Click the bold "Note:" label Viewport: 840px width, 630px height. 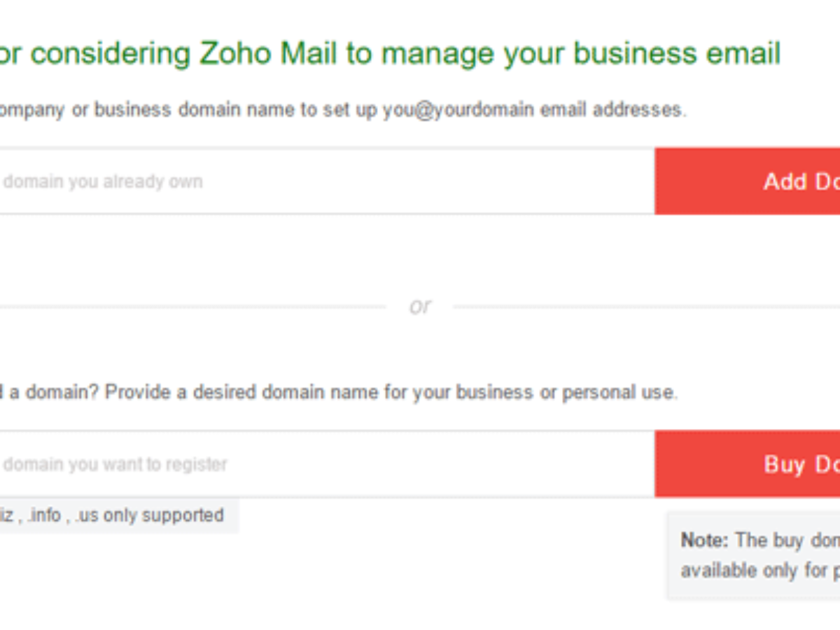(x=704, y=540)
